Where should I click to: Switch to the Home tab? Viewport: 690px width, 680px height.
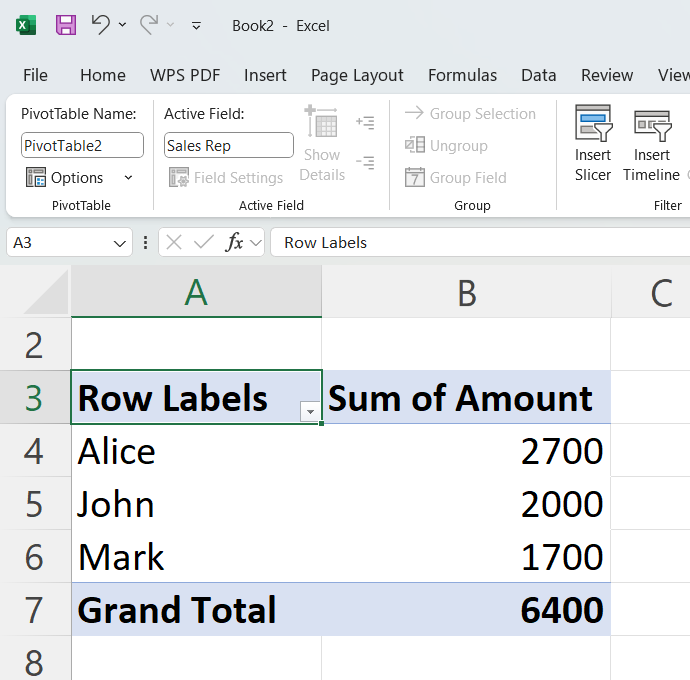coord(103,75)
